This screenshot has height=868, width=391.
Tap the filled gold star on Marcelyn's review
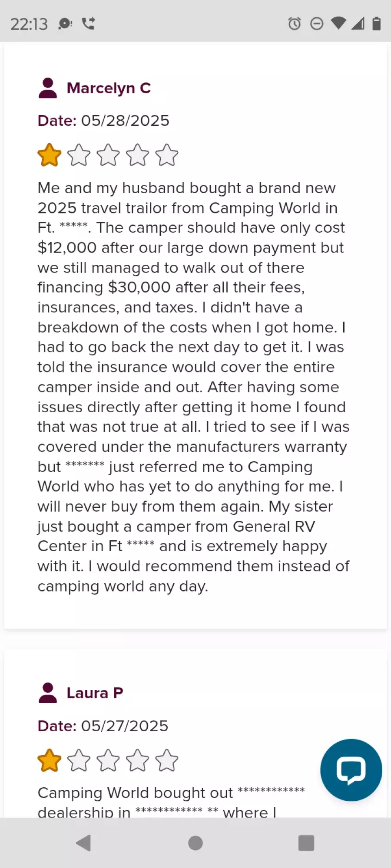pos(50,155)
